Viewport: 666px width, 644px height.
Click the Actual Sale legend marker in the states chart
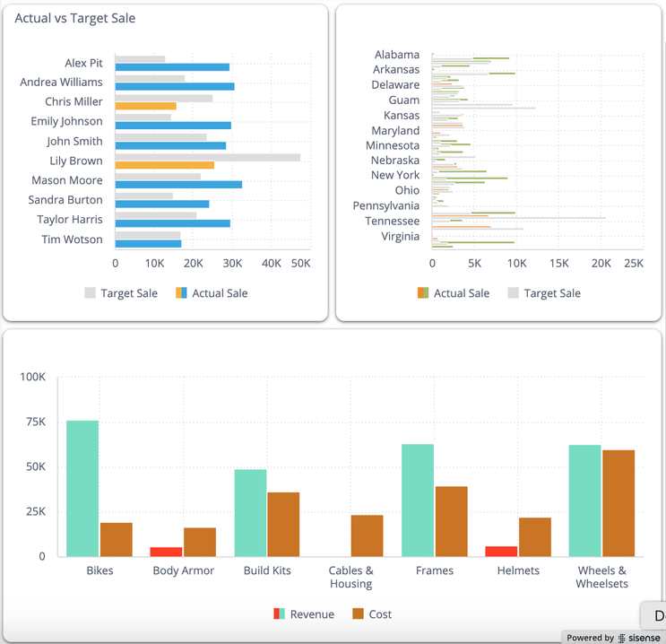tap(423, 293)
